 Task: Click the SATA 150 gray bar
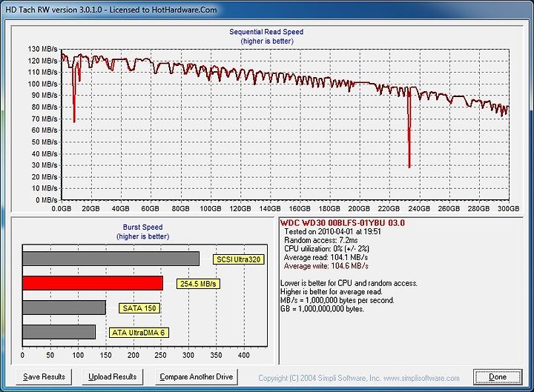click(x=64, y=308)
